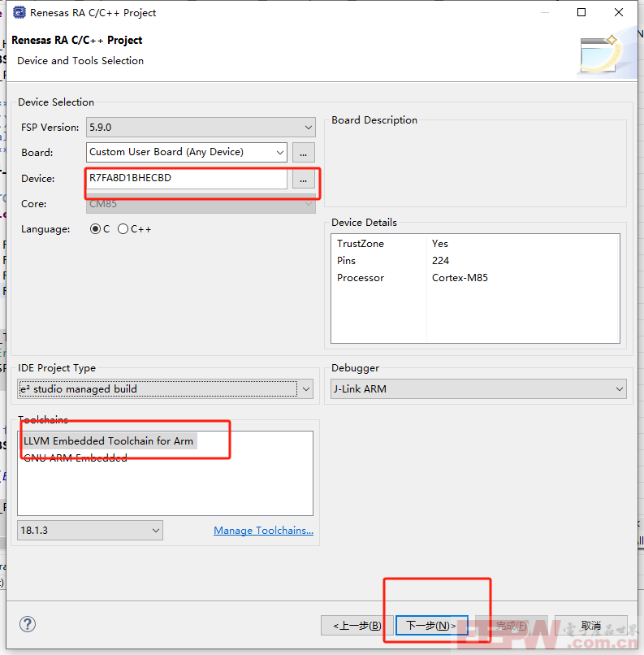Open the FSP Version dropdown

point(201,127)
